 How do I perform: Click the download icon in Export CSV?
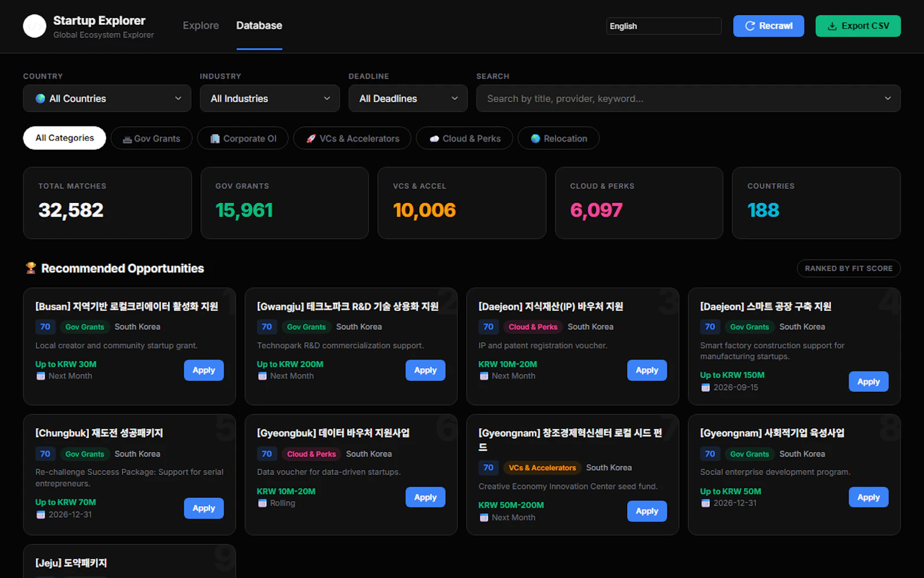(832, 26)
